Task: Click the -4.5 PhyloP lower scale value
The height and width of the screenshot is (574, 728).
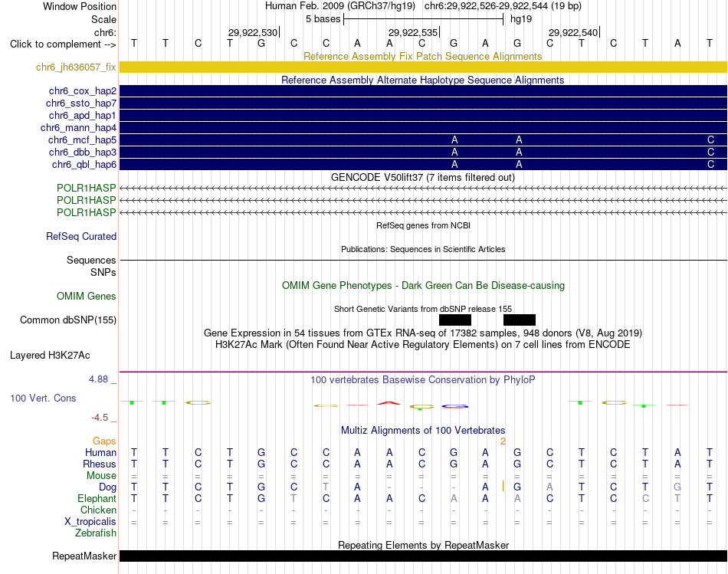Action: [100, 418]
